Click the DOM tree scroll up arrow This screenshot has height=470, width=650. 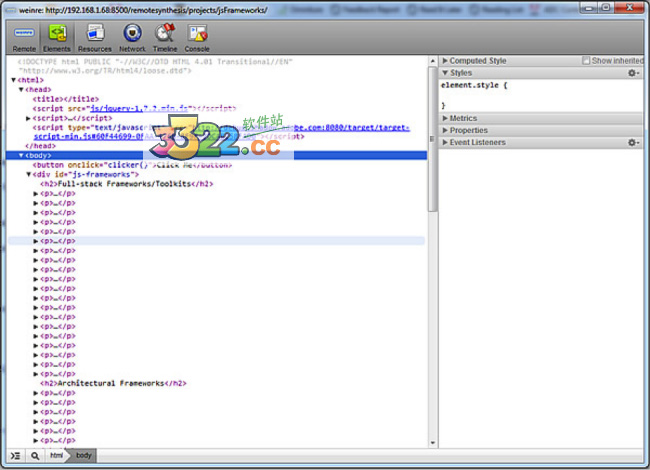(x=433, y=61)
